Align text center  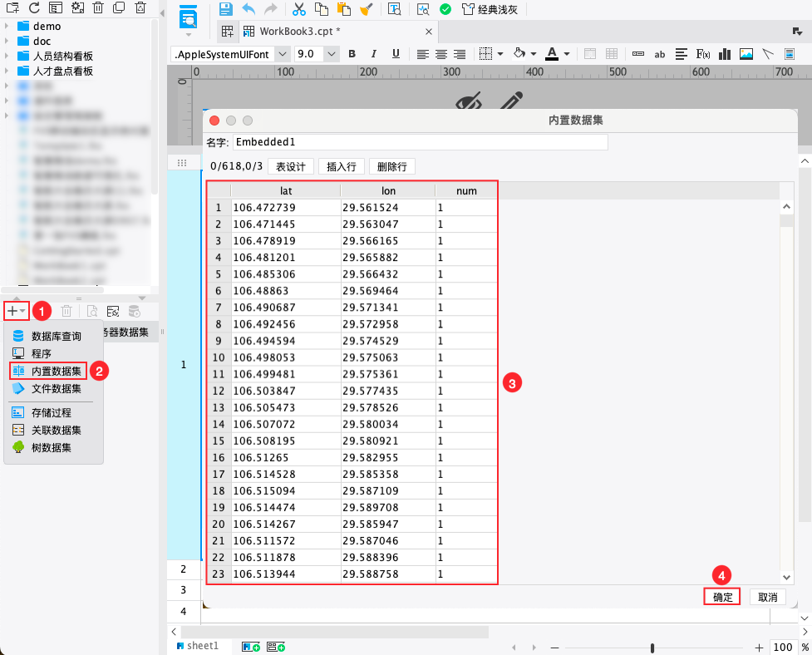coord(441,54)
